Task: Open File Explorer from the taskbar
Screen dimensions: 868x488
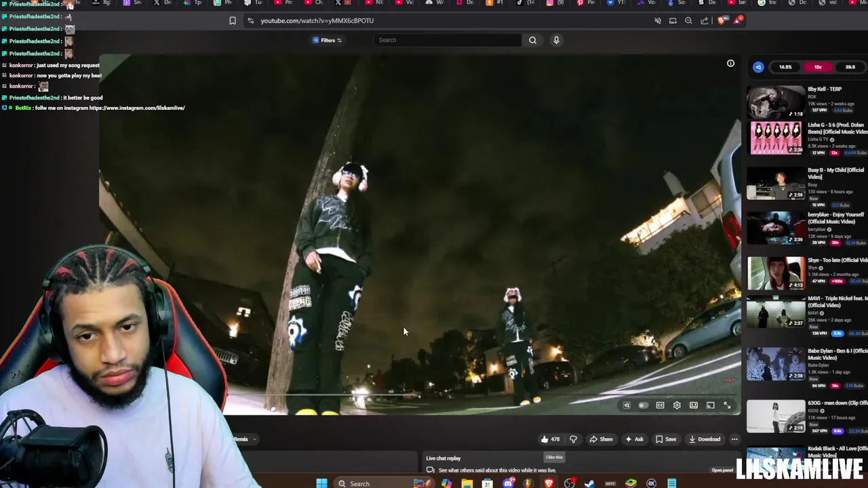Action: coord(467,483)
